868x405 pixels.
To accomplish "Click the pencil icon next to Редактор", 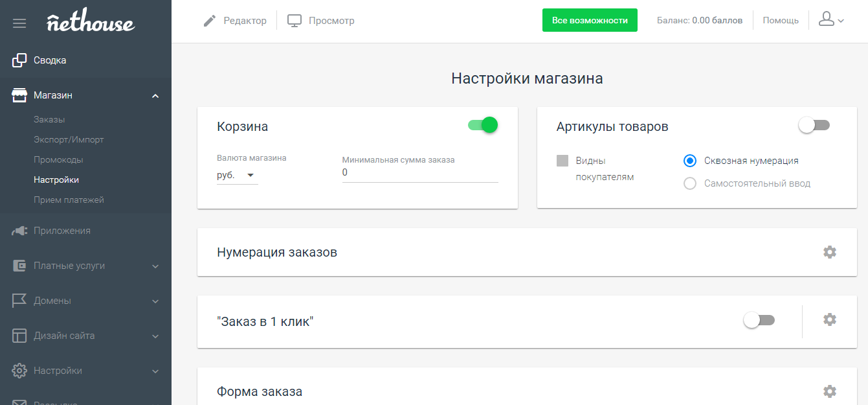I will pos(208,20).
